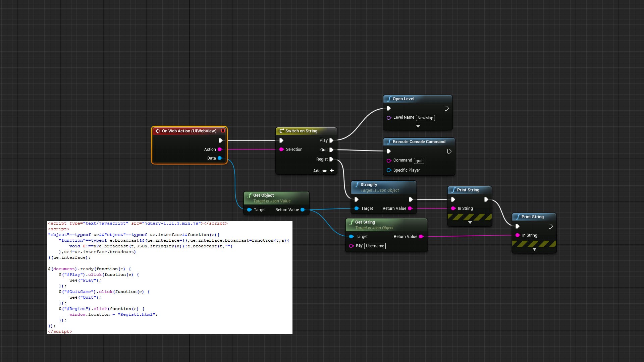
Task: Click the NewMap Level Name field
Action: click(425, 118)
